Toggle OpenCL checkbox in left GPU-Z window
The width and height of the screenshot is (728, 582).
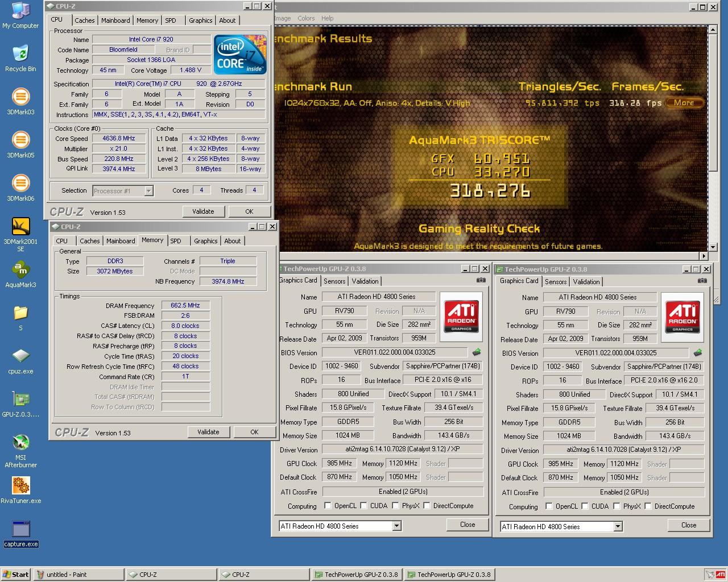point(328,506)
